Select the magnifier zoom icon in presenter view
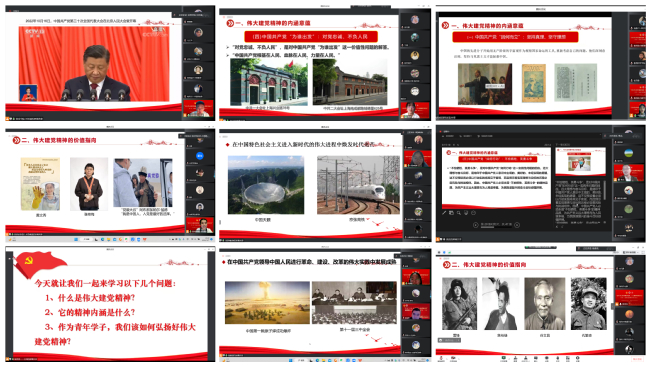648x365 pixels. tap(459, 213)
